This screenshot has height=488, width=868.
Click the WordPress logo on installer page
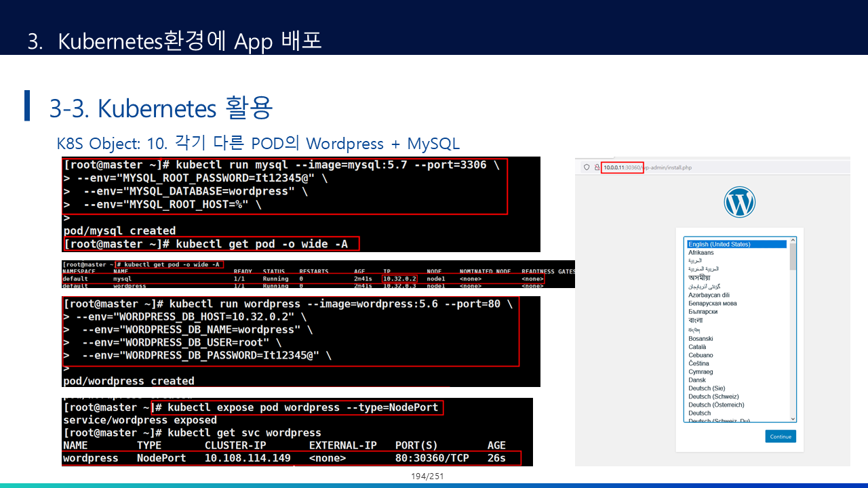coord(739,202)
